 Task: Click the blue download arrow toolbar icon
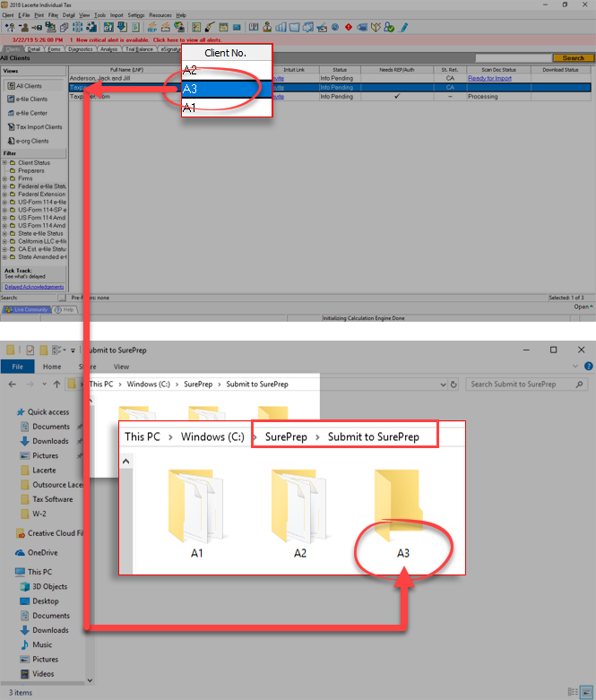point(122,27)
